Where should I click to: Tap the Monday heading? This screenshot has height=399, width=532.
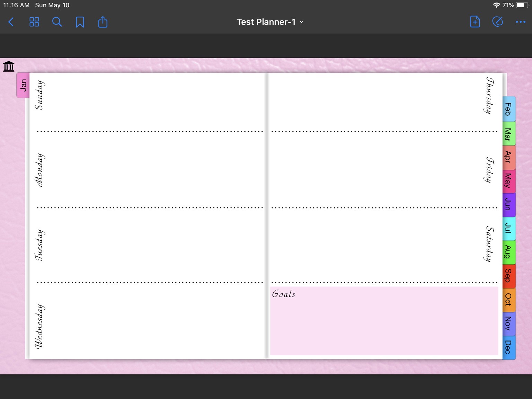point(40,170)
